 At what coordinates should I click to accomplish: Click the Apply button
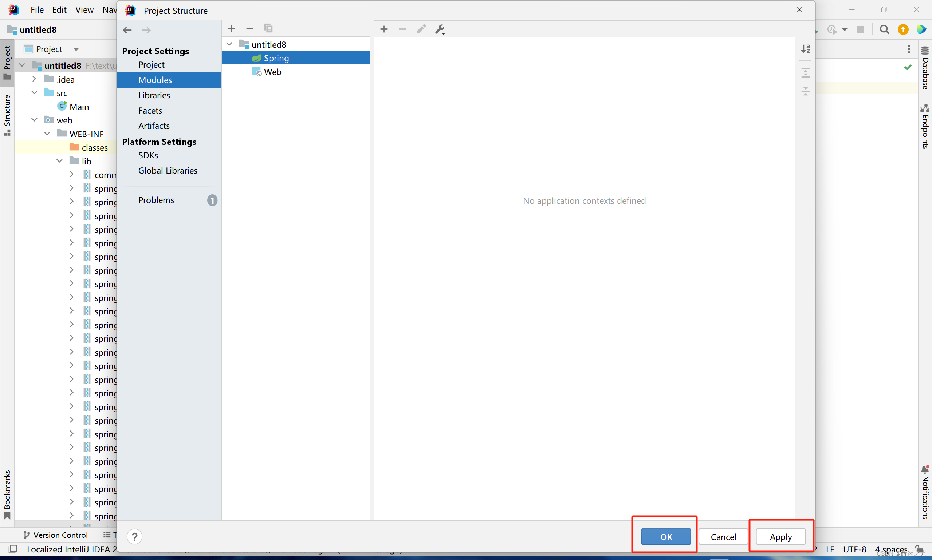click(x=780, y=536)
